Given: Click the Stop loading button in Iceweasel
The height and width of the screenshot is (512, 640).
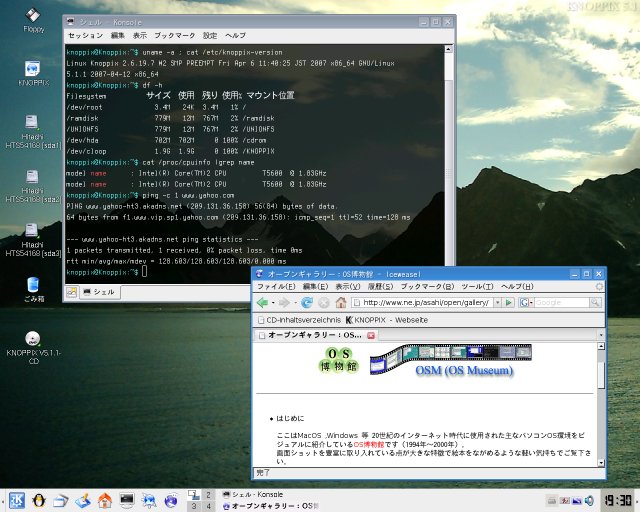Looking at the screenshot, I should tap(324, 303).
